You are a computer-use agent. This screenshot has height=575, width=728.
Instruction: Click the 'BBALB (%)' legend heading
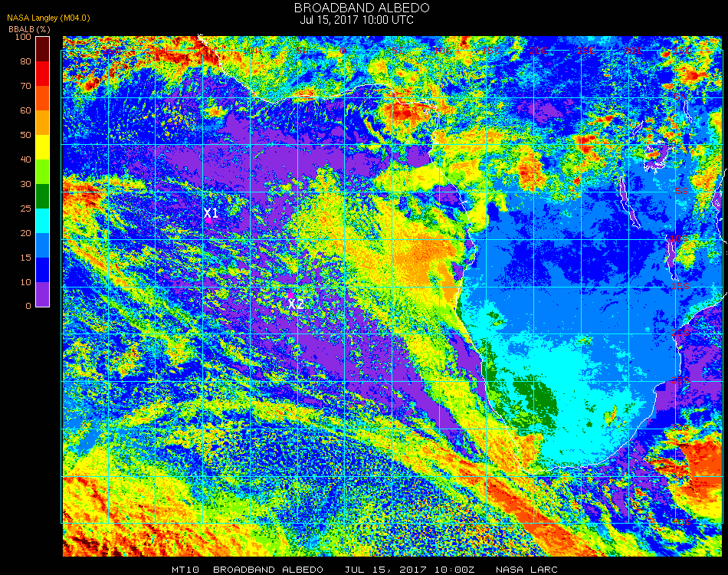coord(29,29)
